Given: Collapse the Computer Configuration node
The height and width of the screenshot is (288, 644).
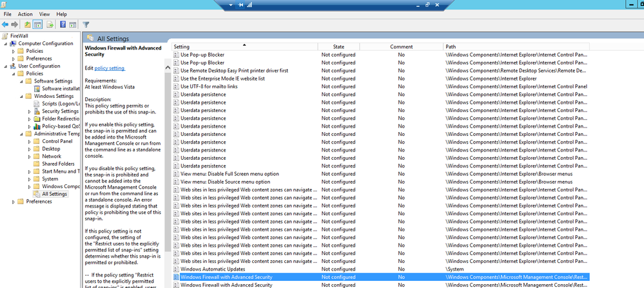Looking at the screenshot, I should [x=6, y=44].
